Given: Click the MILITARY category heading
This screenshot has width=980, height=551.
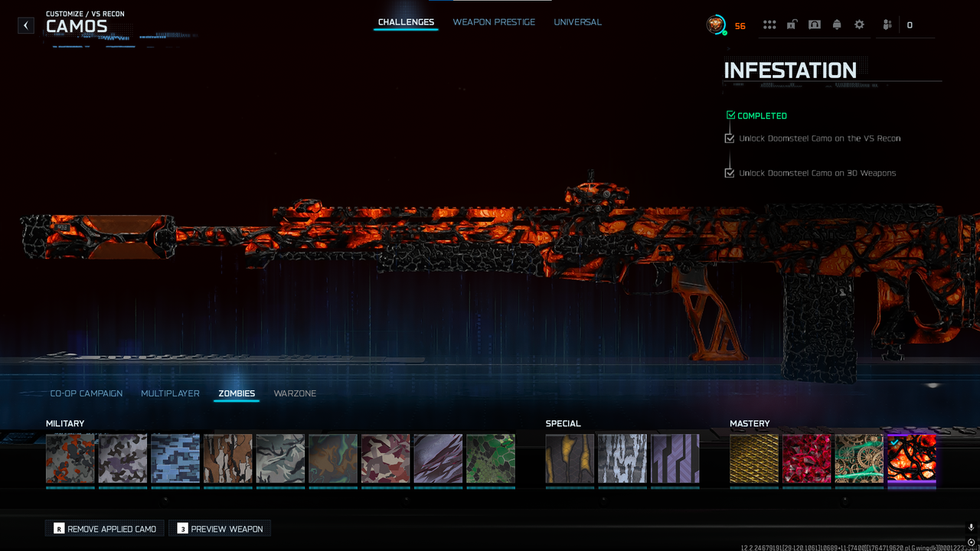Looking at the screenshot, I should 65,423.
